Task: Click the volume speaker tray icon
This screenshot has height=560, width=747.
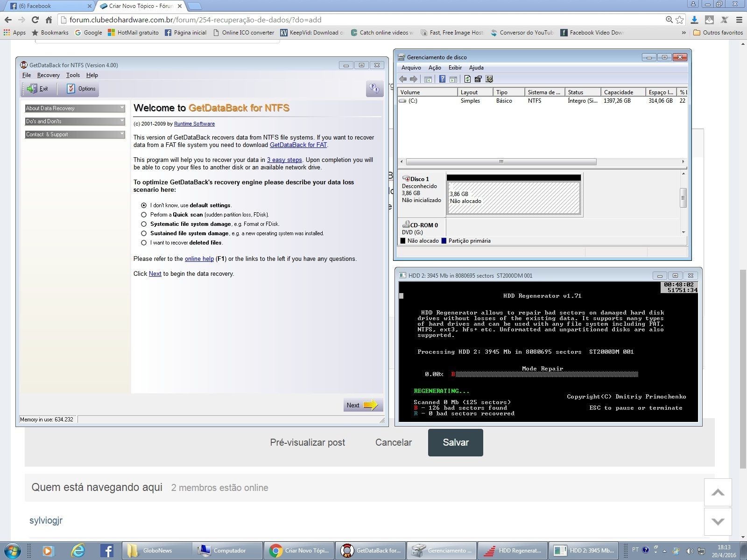Action: (x=690, y=551)
